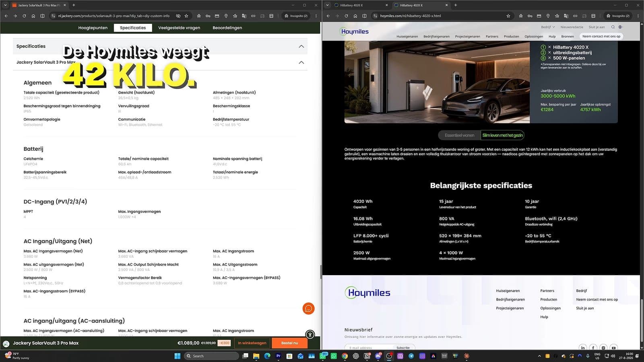This screenshot has height=362, width=644.
Task: Bookmark the Hoymiles page with star icon
Action: [x=508, y=16]
